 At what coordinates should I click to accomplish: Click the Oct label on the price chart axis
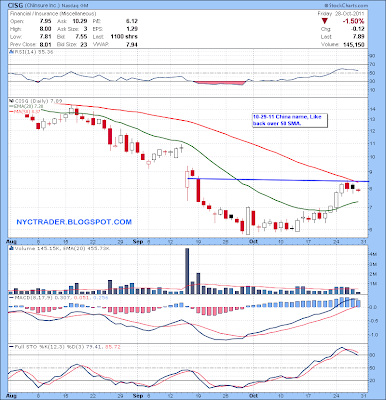click(254, 241)
